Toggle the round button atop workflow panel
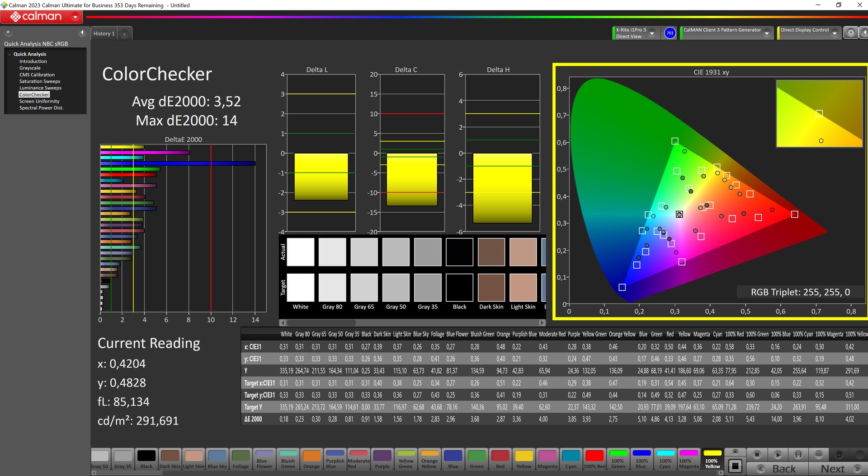 (x=8, y=33)
